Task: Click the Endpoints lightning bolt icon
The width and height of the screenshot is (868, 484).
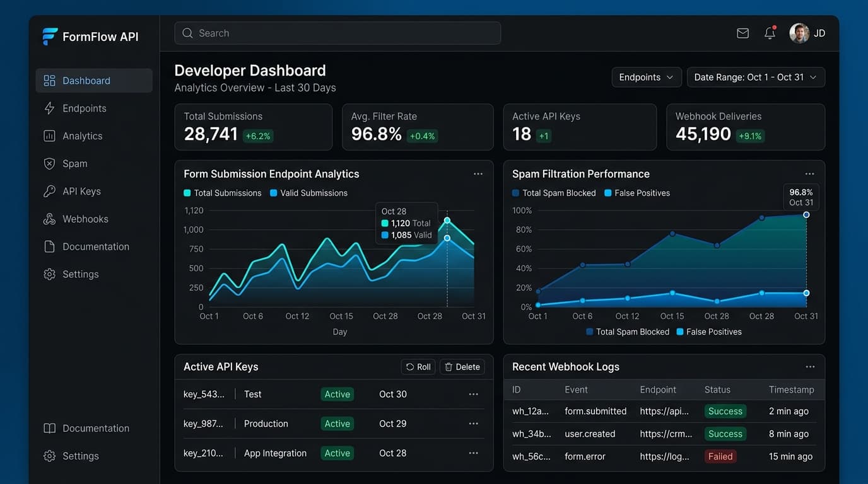Action: pyautogui.click(x=49, y=108)
